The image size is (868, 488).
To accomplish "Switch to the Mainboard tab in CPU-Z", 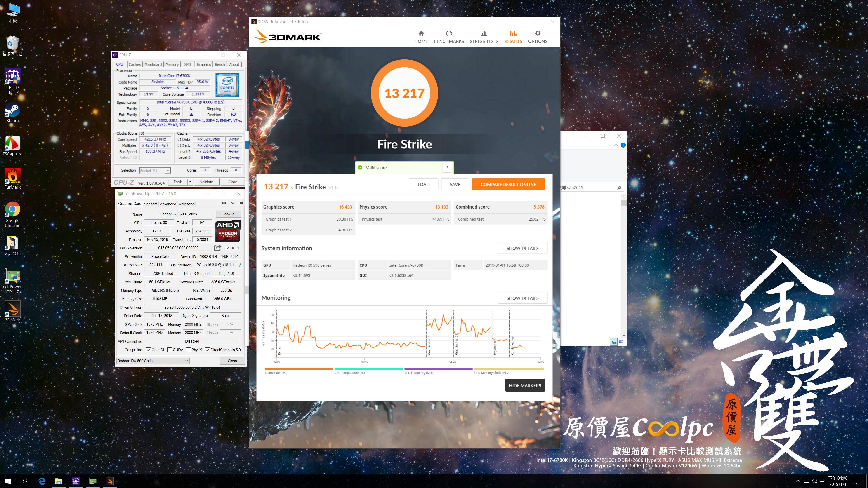I will [x=153, y=64].
